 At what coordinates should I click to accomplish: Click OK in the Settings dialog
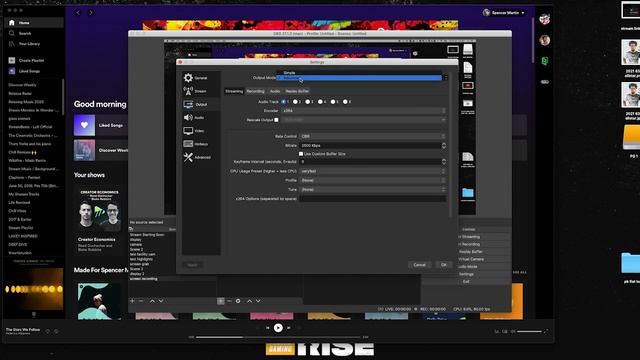[x=444, y=265]
